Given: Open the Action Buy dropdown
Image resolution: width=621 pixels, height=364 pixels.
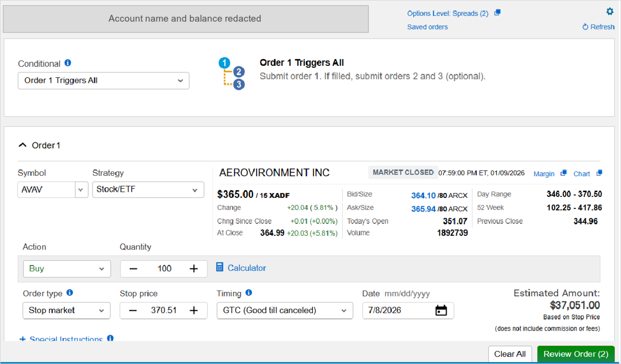Looking at the screenshot, I should pyautogui.click(x=67, y=269).
